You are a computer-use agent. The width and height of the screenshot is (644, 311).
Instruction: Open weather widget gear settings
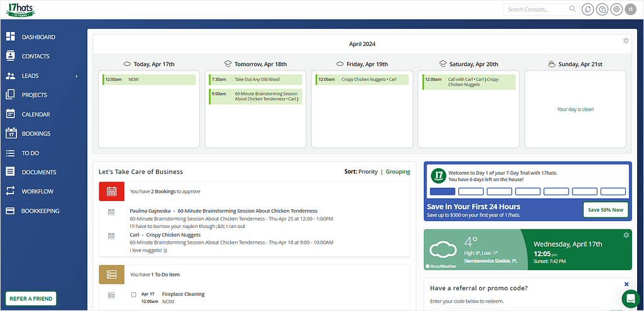pos(626,235)
